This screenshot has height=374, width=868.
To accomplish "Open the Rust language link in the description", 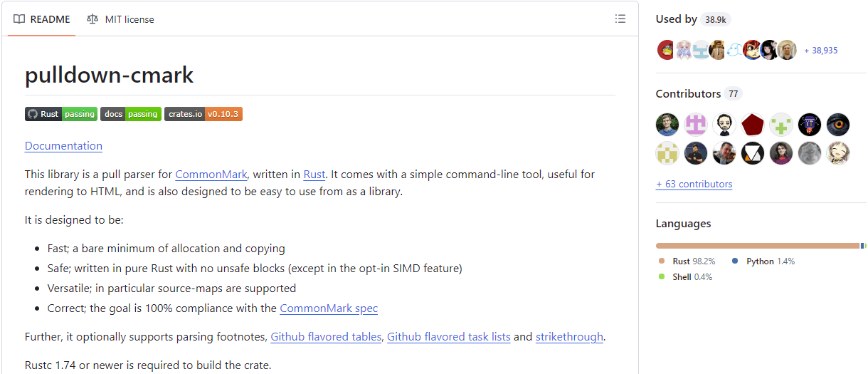I will coord(314,174).
